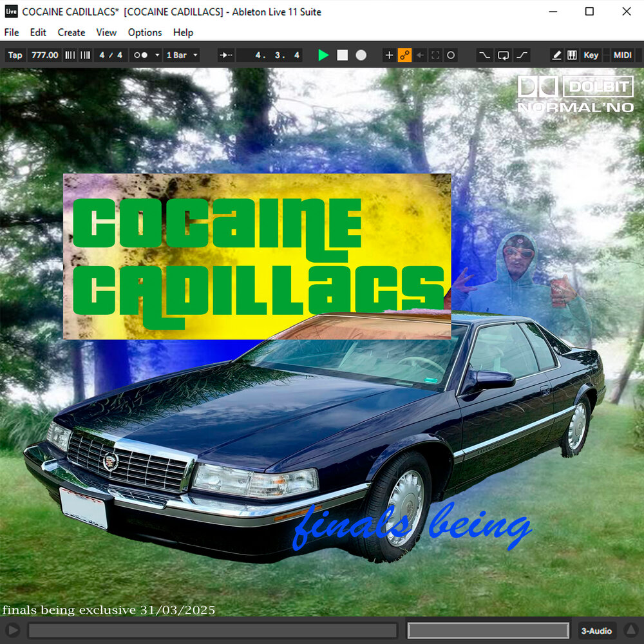Screen dimensions: 644x644
Task: Open the metronome settings dropdown
Action: [x=157, y=55]
